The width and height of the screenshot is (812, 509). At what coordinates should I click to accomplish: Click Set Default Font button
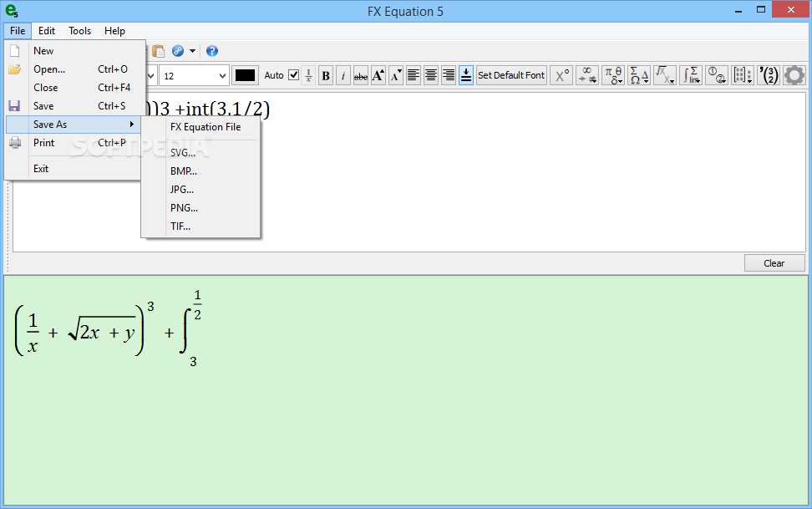[x=511, y=76]
